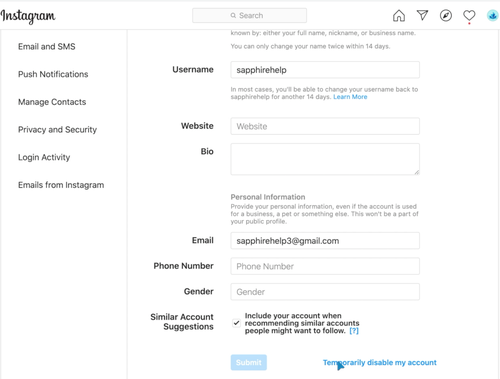Open help link [?] for suggestions
Screen dimensions: 500x379
(x=354, y=331)
